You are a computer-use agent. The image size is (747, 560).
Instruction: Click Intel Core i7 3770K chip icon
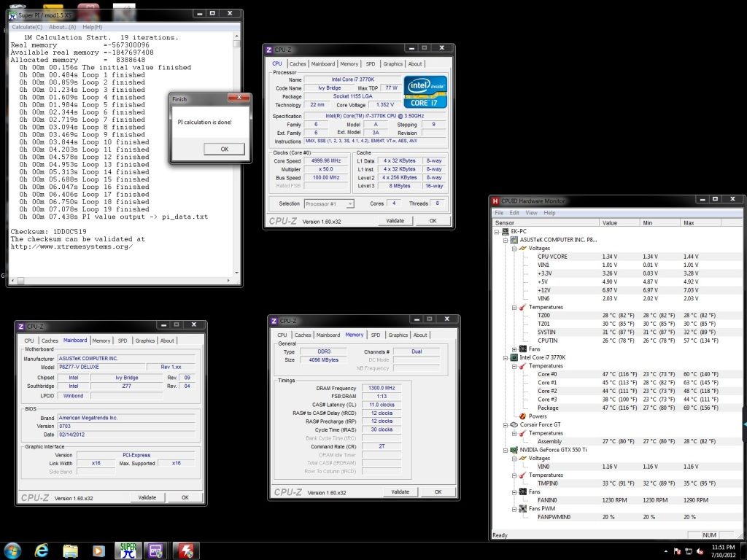(x=514, y=357)
